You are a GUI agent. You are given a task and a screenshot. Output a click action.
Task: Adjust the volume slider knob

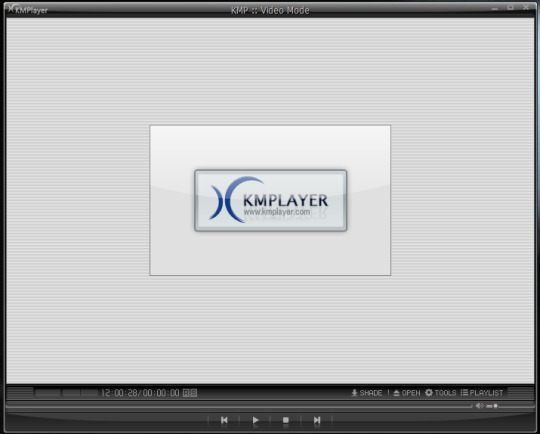pyautogui.click(x=496, y=406)
